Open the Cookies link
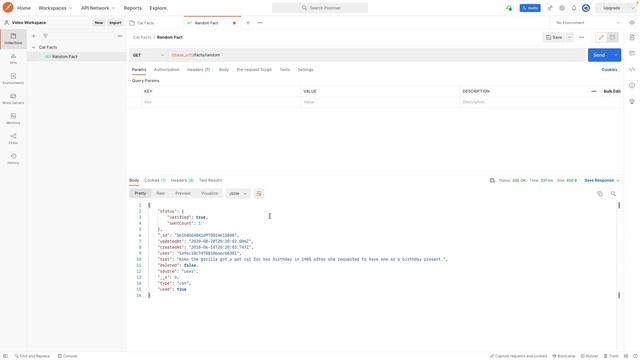Image resolution: width=640 pixels, height=360 pixels. tap(609, 70)
